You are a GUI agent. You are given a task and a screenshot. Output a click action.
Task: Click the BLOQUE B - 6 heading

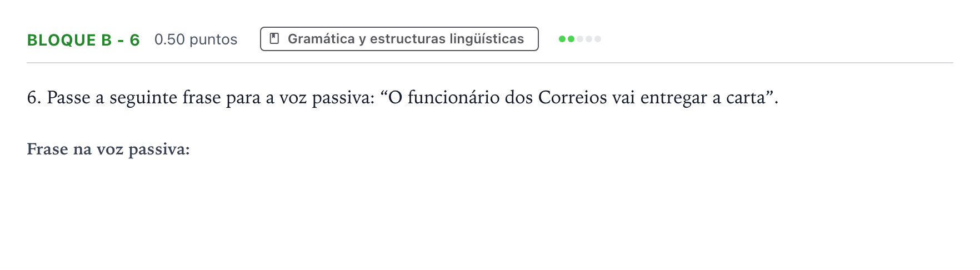[x=83, y=40]
